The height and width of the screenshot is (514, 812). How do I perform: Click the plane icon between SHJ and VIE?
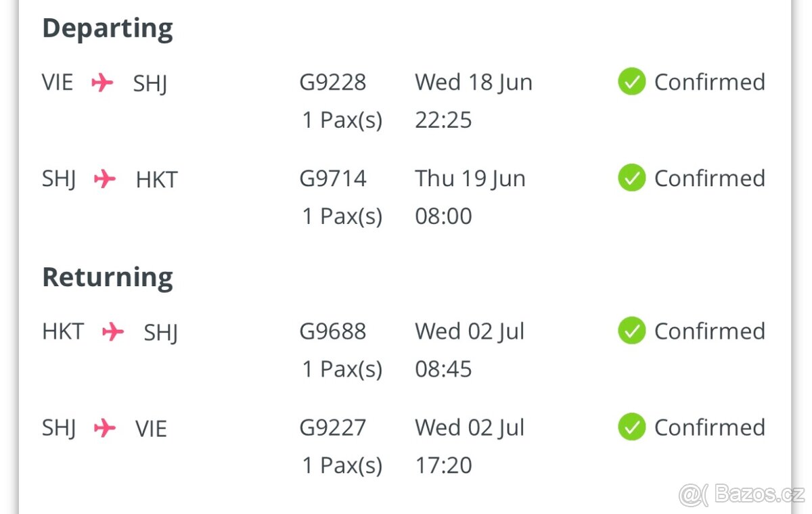click(x=105, y=428)
